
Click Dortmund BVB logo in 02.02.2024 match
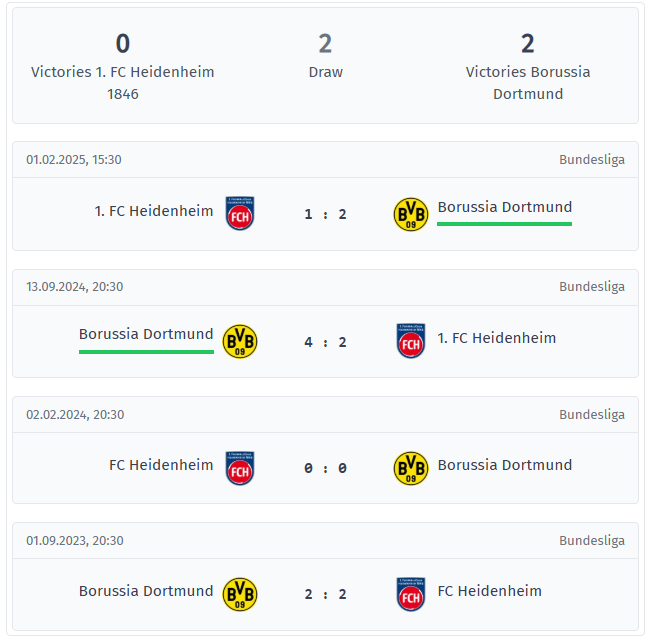pos(411,468)
